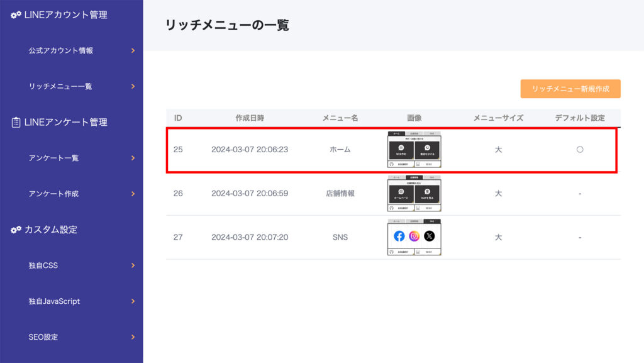Click the 作成日時 column header
The image size is (644, 363).
[250, 118]
